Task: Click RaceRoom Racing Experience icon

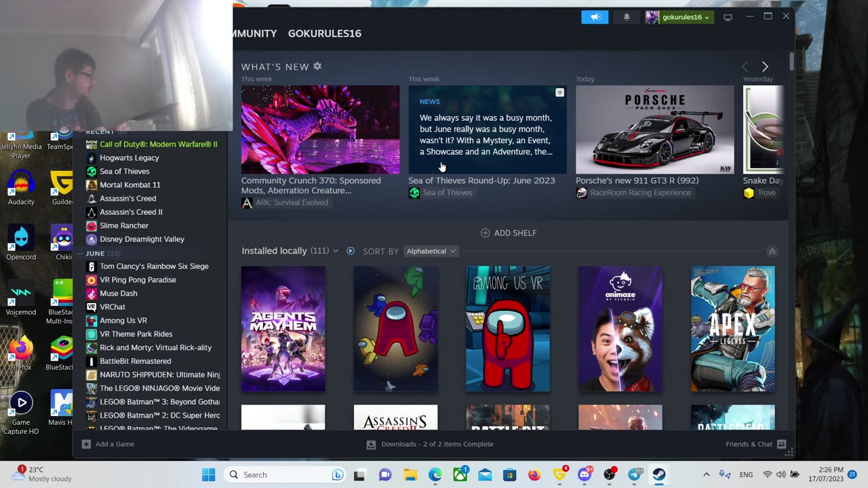Action: pyautogui.click(x=581, y=193)
